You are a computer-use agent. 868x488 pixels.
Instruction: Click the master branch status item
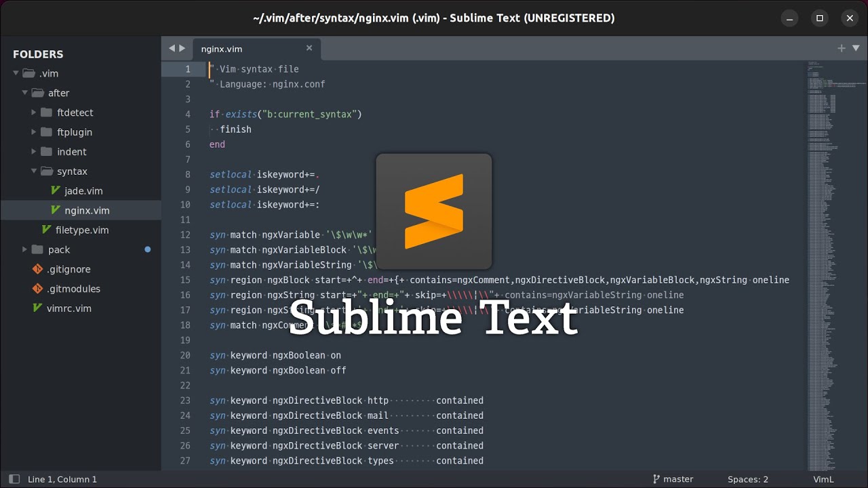(x=673, y=479)
